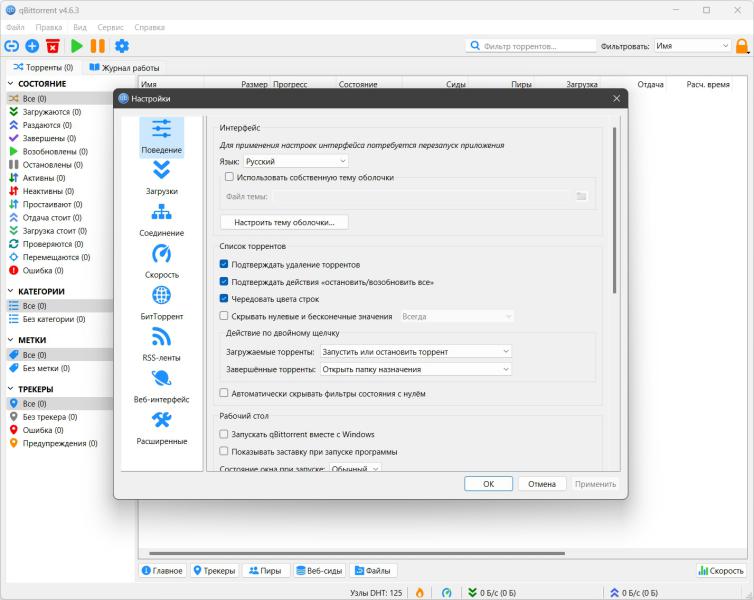Enable Скрывать нулевые и бесконечные значения
This screenshot has width=754, height=600.
[224, 316]
